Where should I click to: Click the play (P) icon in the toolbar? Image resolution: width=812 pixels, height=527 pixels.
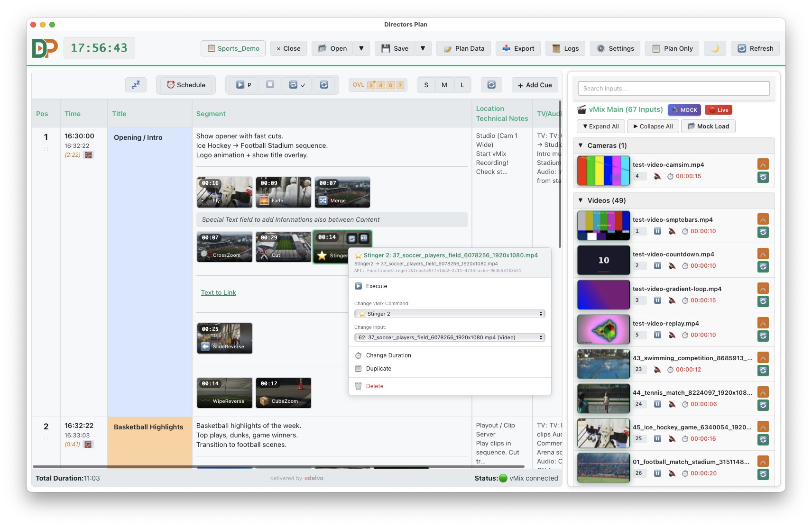[x=243, y=85]
